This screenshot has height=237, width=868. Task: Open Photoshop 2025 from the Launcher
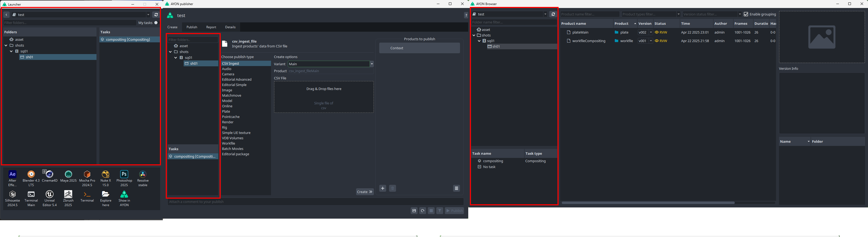point(124,174)
